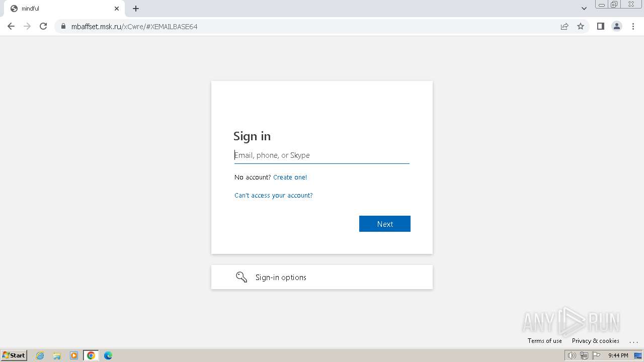Focus the Email, phone, or Skype field
Screen dimensions: 644x362
click(x=322, y=155)
